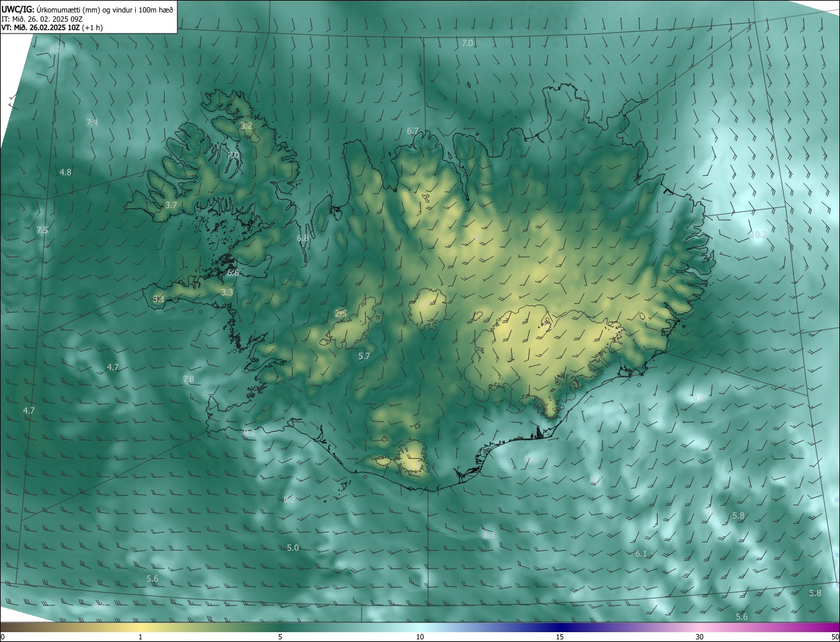Click the 7.8 value label
Image resolution: width=840 pixels, height=642 pixels.
(188, 379)
